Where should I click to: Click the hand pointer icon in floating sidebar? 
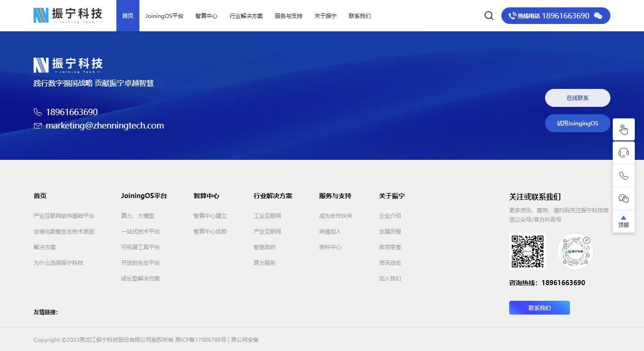623,129
